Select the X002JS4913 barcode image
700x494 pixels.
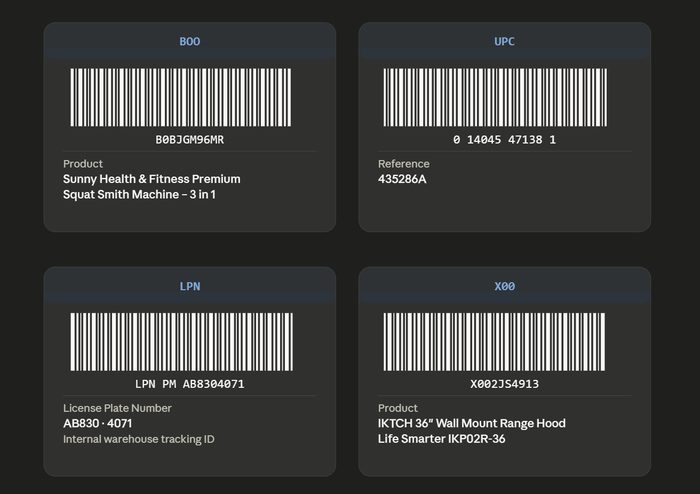tap(494, 342)
